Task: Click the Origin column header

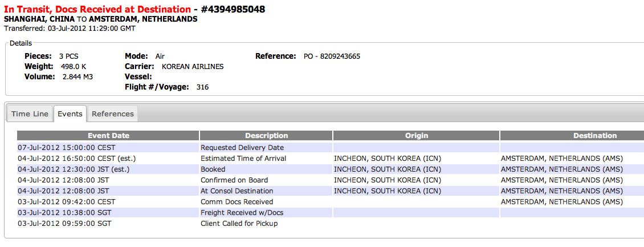Action: 416,136
